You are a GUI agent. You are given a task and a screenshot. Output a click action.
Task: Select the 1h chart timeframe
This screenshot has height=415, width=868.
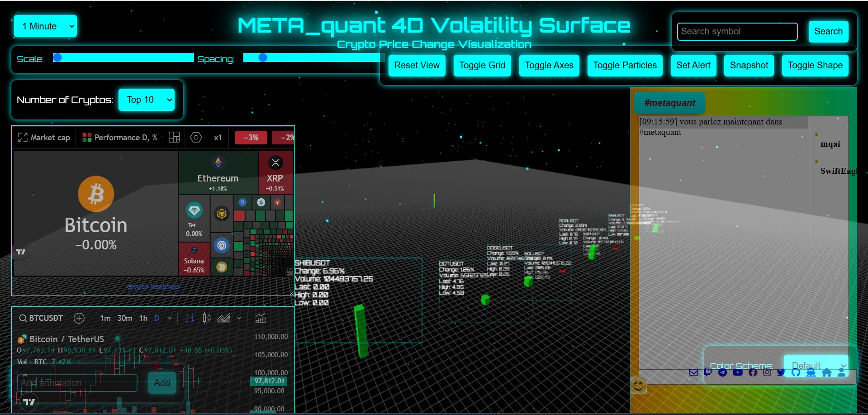pyautogui.click(x=143, y=318)
